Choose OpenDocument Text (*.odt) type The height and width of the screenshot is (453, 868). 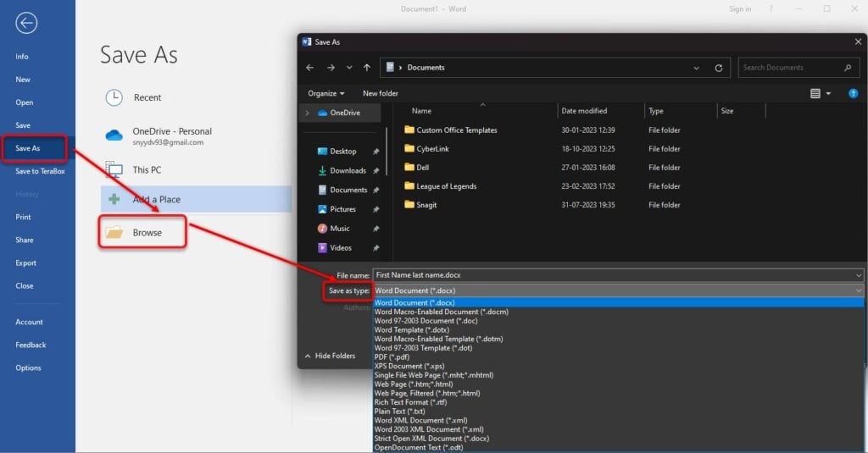click(x=419, y=447)
